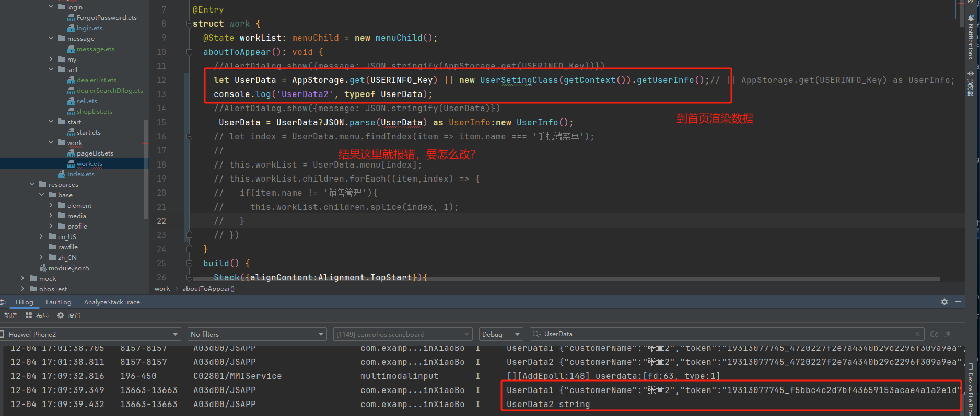Collapse the sell folder
The image size is (980, 416).
(51, 69)
